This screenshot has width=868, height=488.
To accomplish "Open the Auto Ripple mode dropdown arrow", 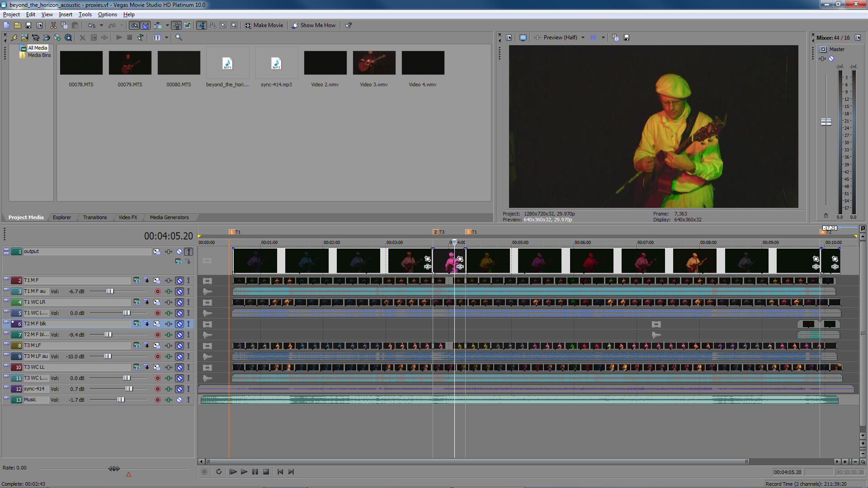I will (x=167, y=25).
